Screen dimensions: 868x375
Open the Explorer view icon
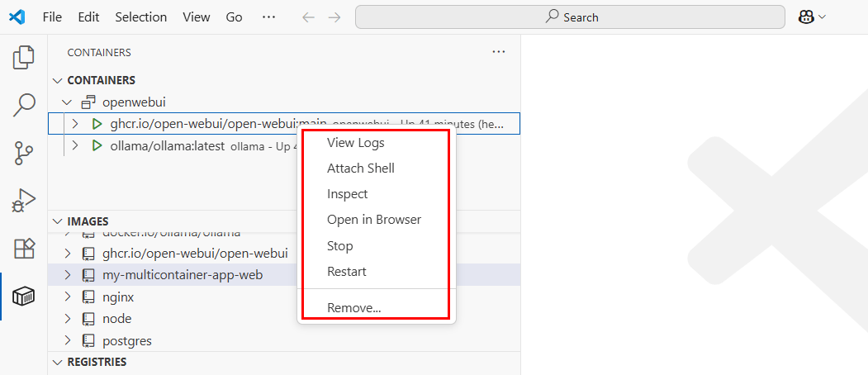[24, 58]
